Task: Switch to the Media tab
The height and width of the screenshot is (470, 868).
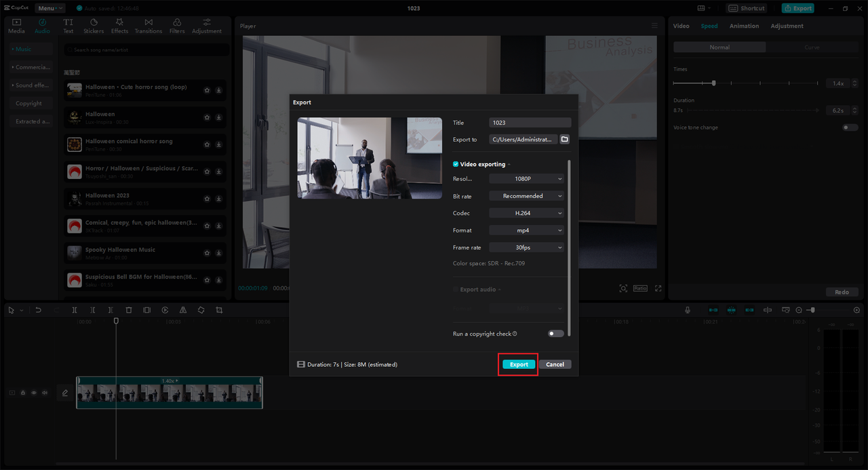Action: coord(16,26)
